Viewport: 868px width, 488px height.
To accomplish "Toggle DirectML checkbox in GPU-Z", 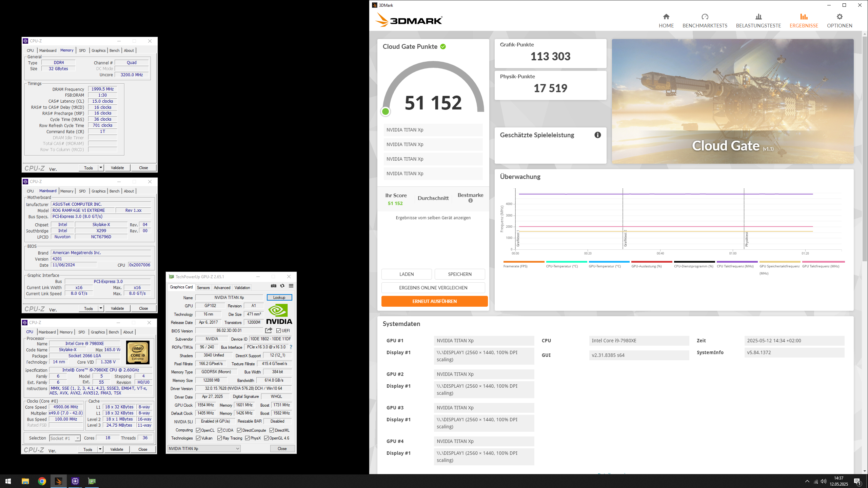I will [x=272, y=430].
